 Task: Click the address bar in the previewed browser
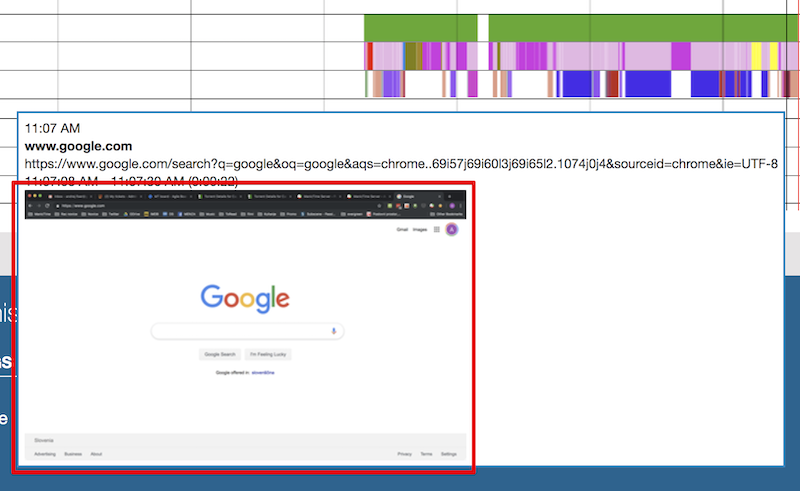click(219, 206)
